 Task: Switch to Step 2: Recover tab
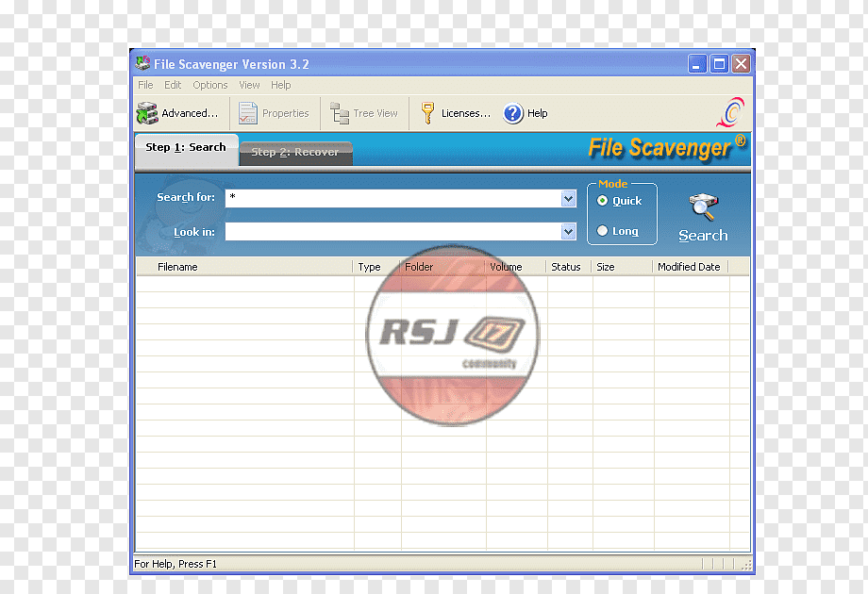[x=295, y=153]
